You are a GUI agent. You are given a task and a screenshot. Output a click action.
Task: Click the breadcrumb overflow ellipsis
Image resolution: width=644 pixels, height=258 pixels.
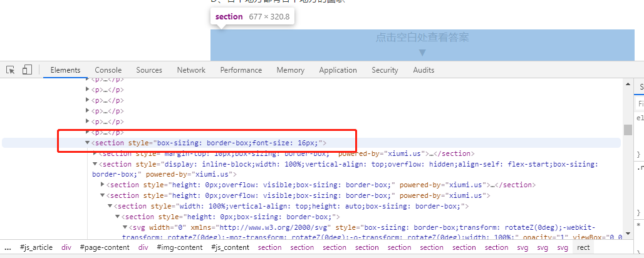[8, 247]
